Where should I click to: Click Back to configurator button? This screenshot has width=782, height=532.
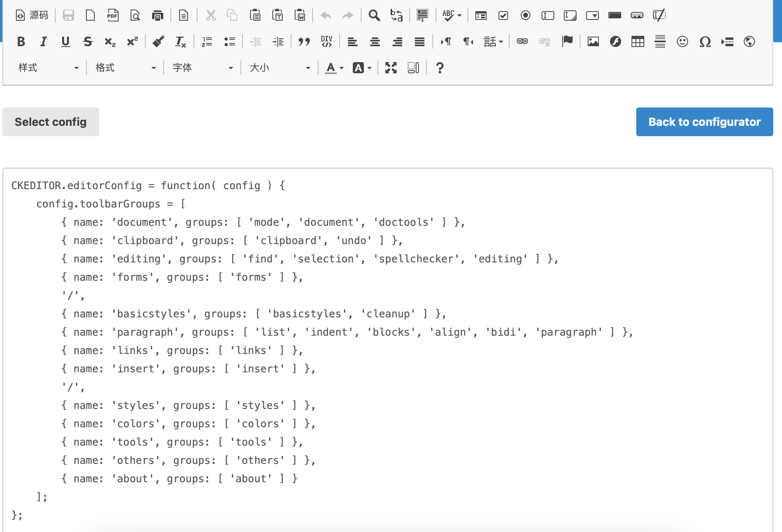704,122
